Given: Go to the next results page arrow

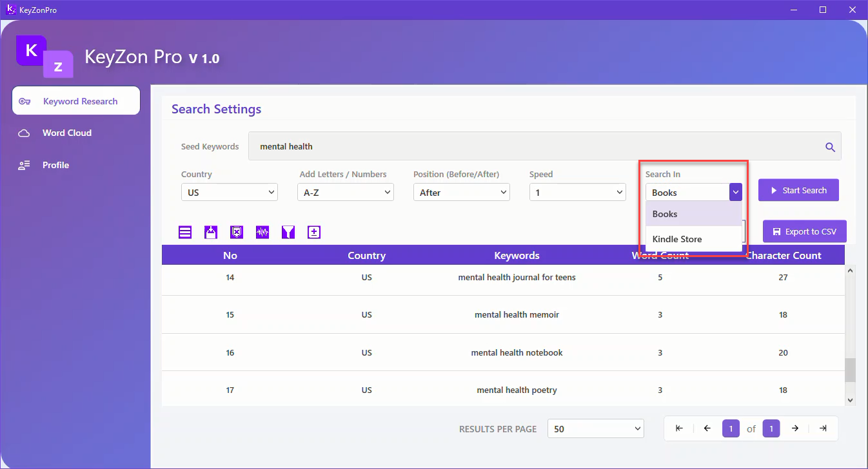Looking at the screenshot, I should [x=795, y=428].
